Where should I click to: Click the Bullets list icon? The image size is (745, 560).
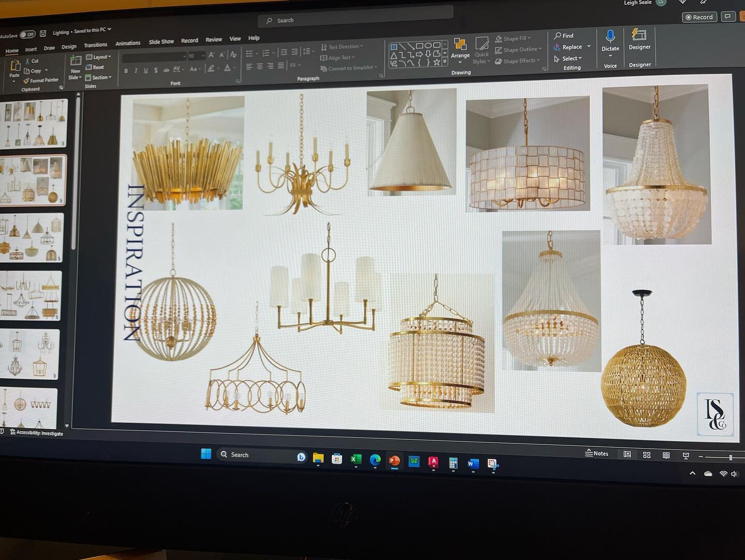tap(249, 53)
